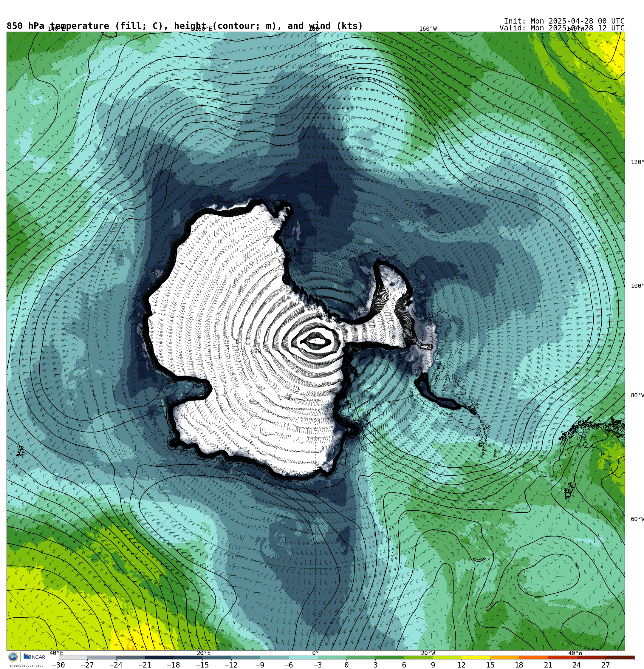
Task: Click the -6 legend value
Action: coord(288,665)
